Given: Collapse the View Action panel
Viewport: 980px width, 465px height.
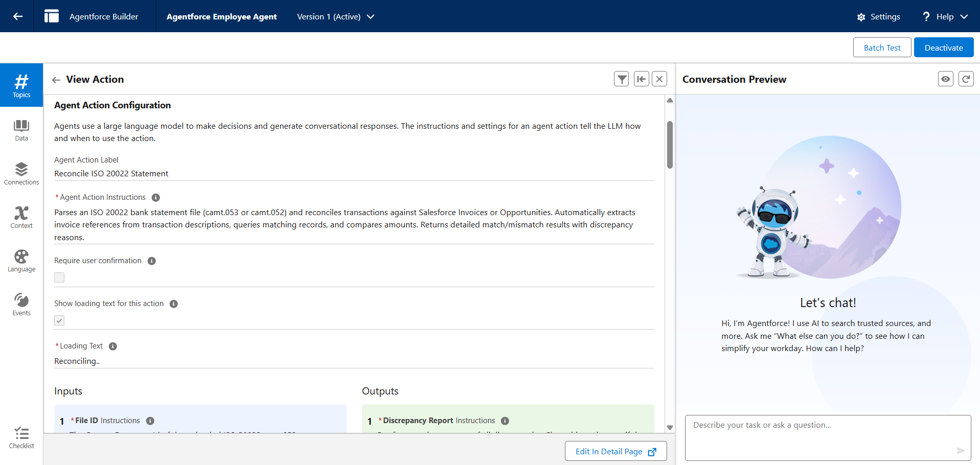Looking at the screenshot, I should [641, 79].
